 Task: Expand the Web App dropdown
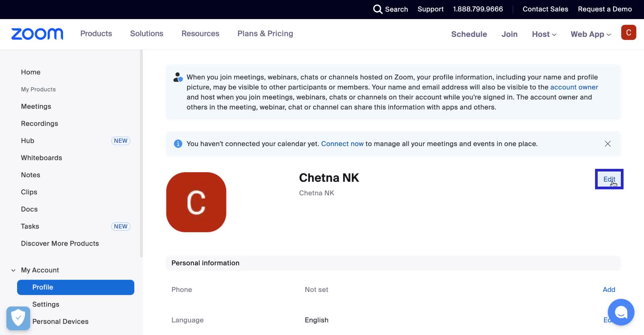point(591,34)
